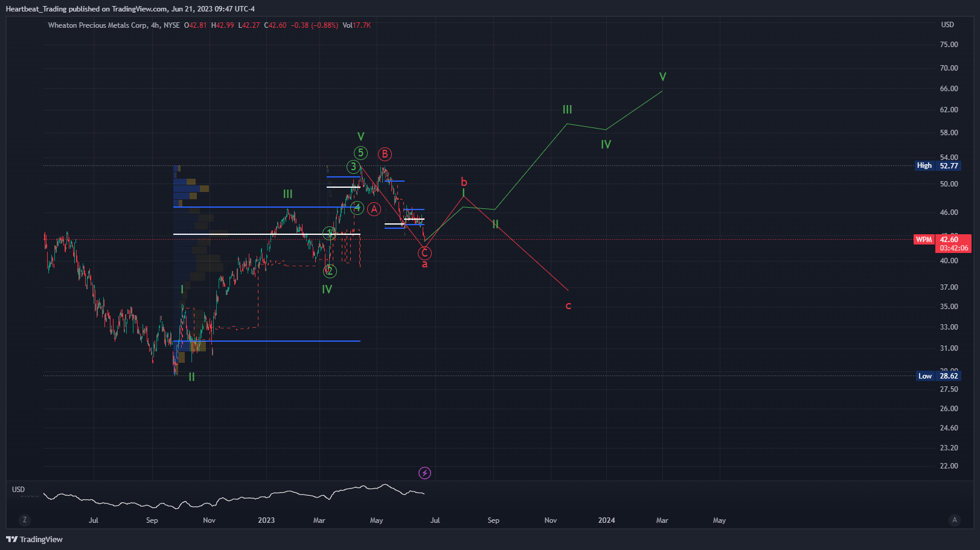Open the purple lightning bolt event marker

click(425, 473)
